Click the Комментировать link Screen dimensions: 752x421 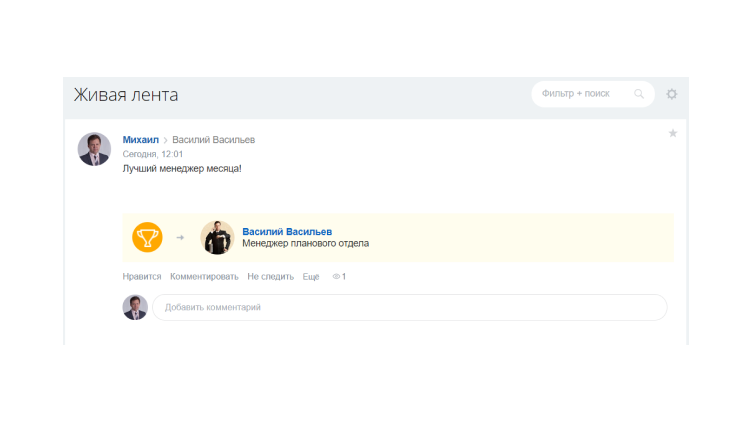pyautogui.click(x=204, y=277)
